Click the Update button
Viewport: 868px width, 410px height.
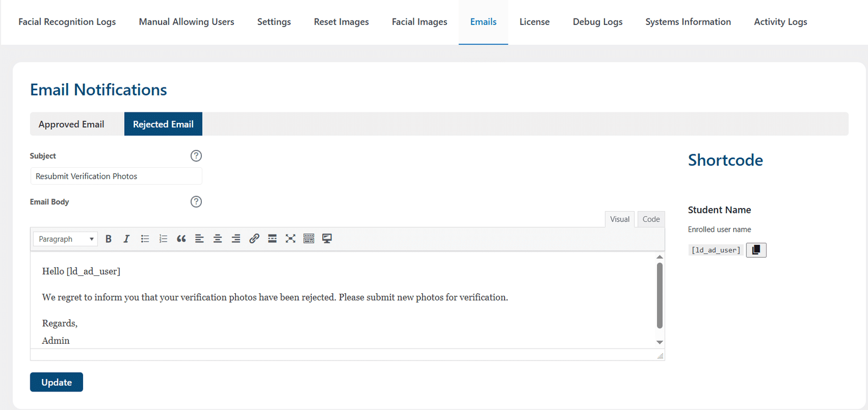56,382
